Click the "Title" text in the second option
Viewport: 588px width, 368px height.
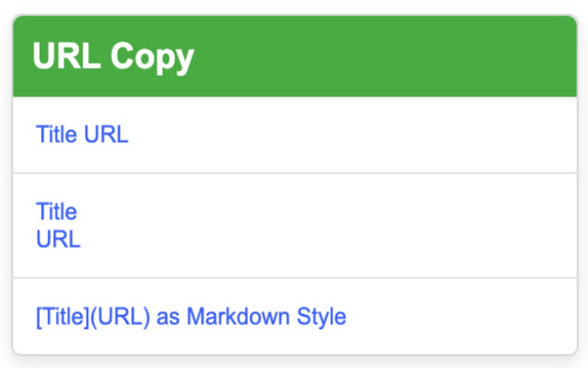click(55, 211)
